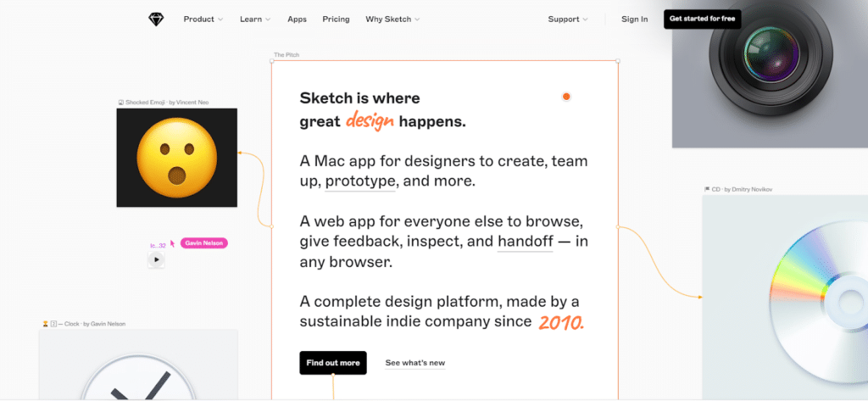Click the flag icon beside CD label
The image size is (868, 401).
click(x=706, y=189)
